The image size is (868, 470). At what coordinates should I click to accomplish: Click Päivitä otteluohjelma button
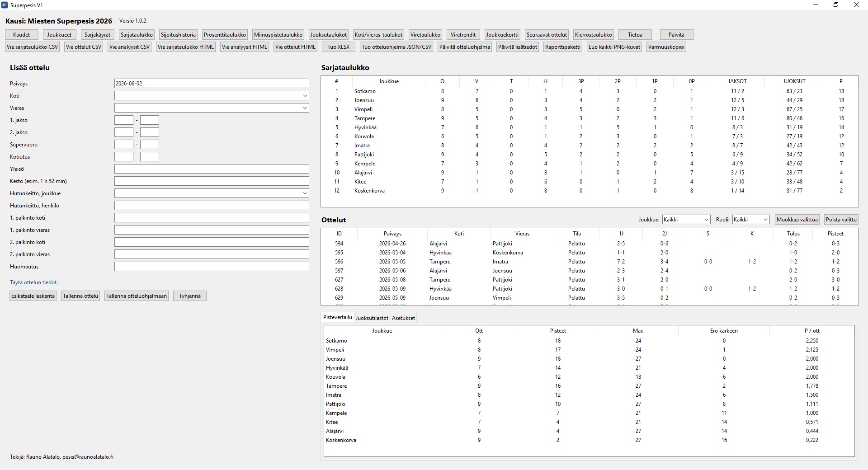465,47
